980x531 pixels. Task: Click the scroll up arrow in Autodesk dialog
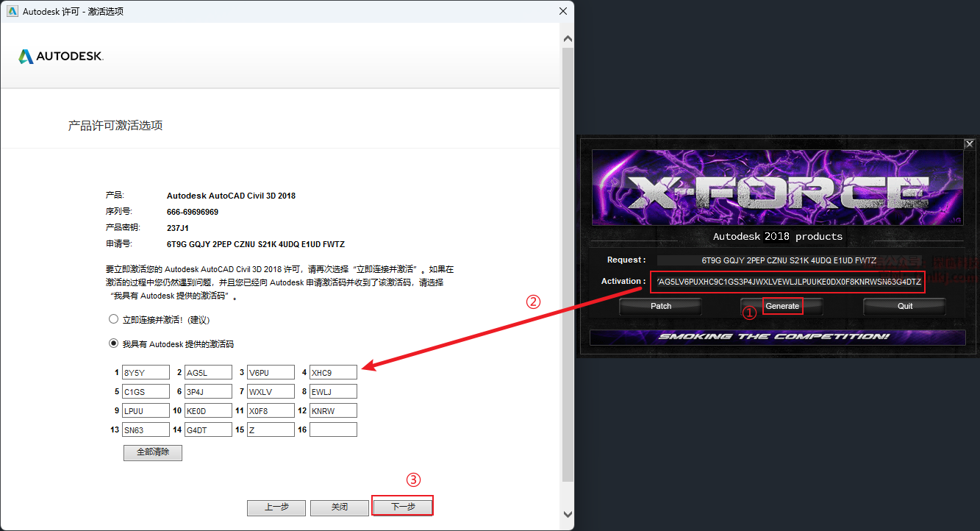pyautogui.click(x=568, y=38)
